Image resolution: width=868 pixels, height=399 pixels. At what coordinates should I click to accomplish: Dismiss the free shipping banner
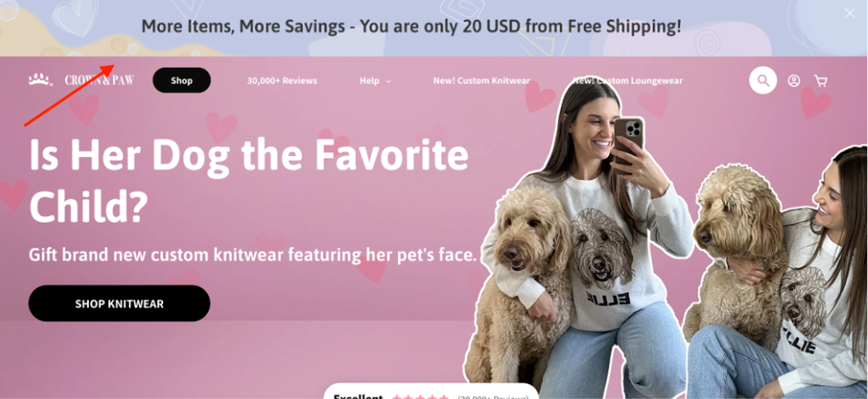(x=850, y=13)
